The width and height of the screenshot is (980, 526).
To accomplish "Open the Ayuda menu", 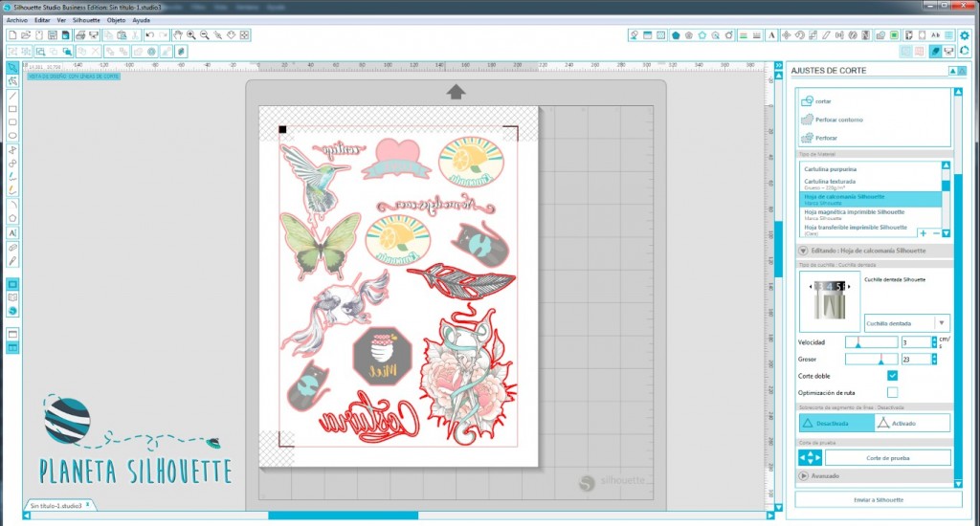I will click(142, 20).
